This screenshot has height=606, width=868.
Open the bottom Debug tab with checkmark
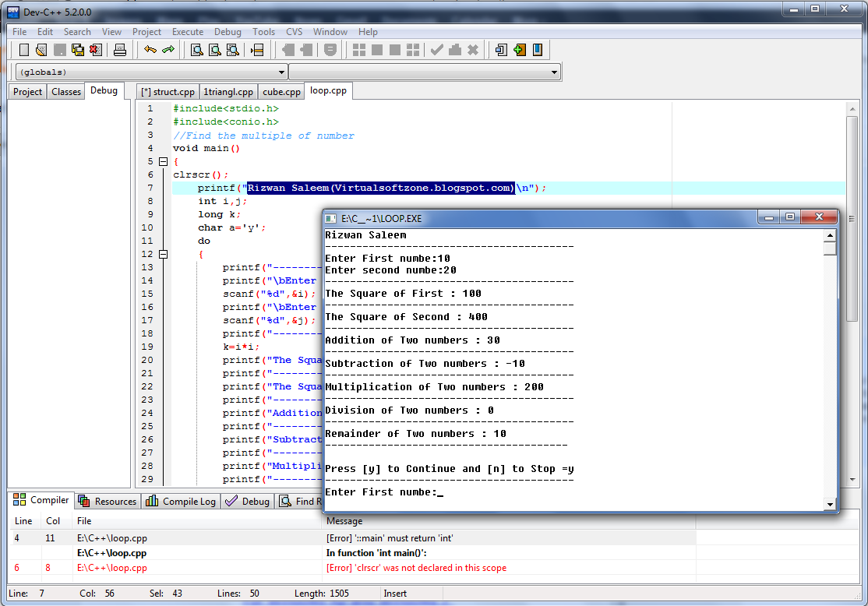248,502
